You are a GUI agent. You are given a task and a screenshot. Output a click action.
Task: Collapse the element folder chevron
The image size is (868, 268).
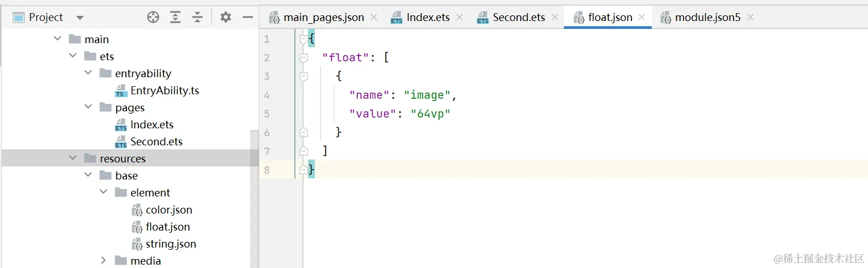[103, 192]
